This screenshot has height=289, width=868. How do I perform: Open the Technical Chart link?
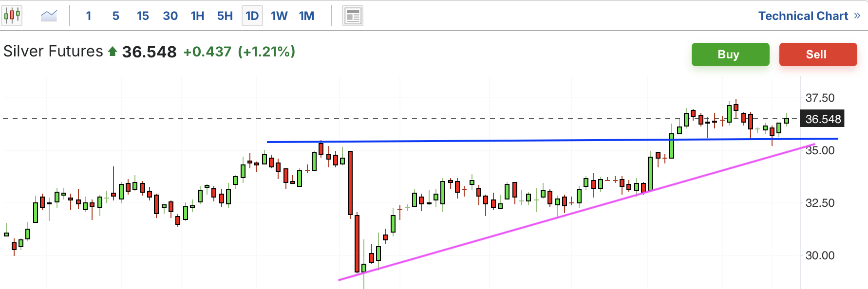803,16
